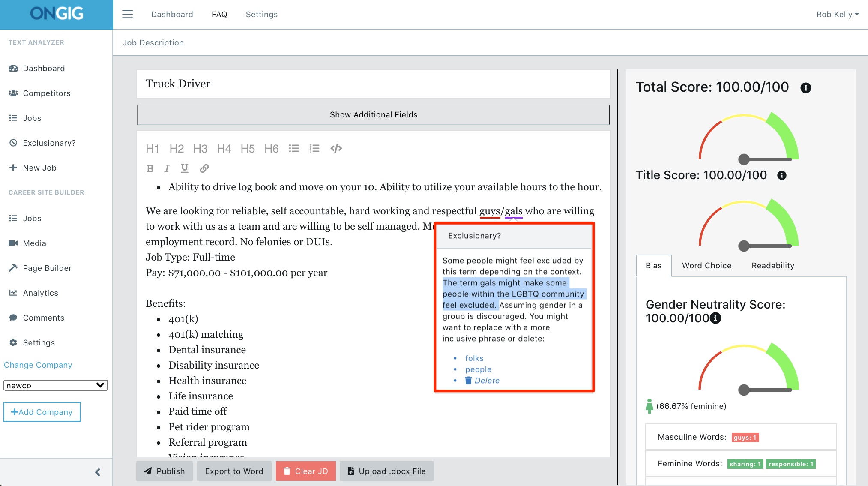
Task: Click Total Score info icon
Action: (x=805, y=88)
